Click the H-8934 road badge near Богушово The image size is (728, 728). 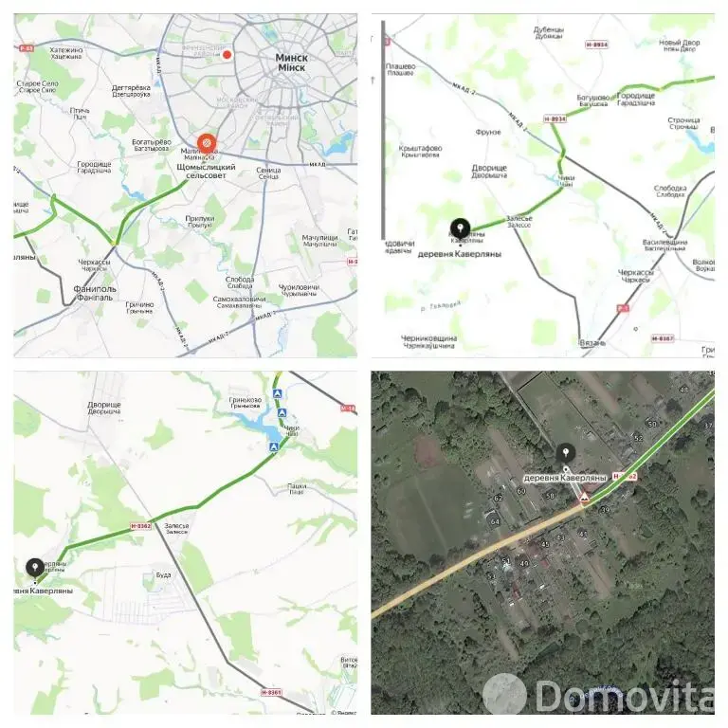[x=555, y=119]
